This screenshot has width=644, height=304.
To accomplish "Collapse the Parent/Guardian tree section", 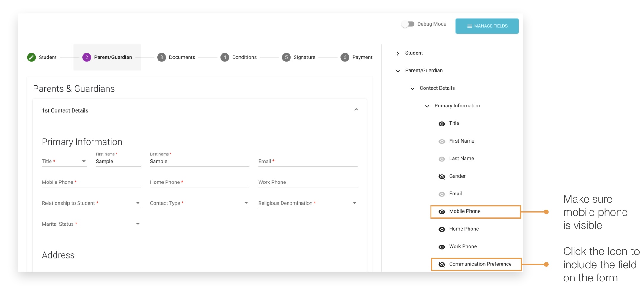I will (x=398, y=71).
